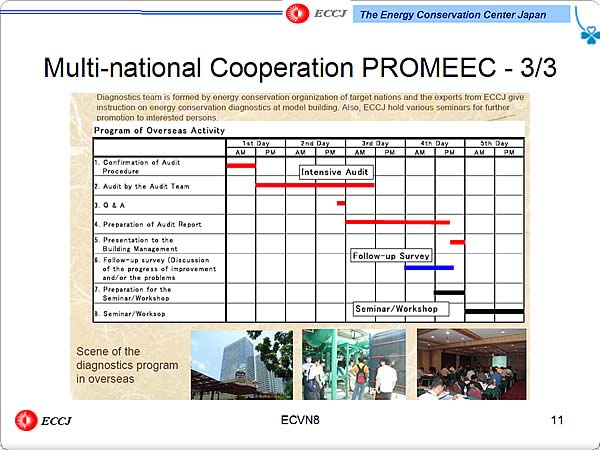Click the 'Intensive Audit' label box
The width and height of the screenshot is (600, 450).
(334, 172)
